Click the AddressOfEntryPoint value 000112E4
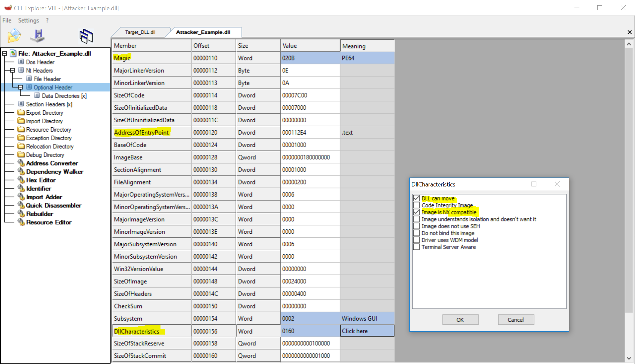Image resolution: width=635 pixels, height=364 pixels. (310, 133)
